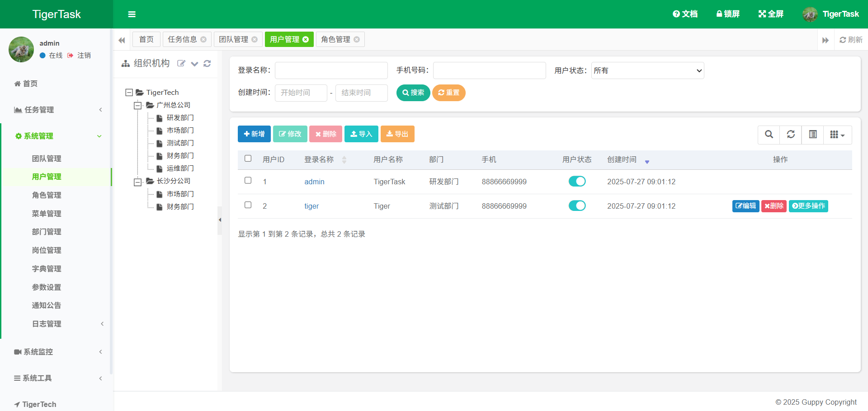
Task: Close the 任务信息 tab
Action: tap(203, 40)
